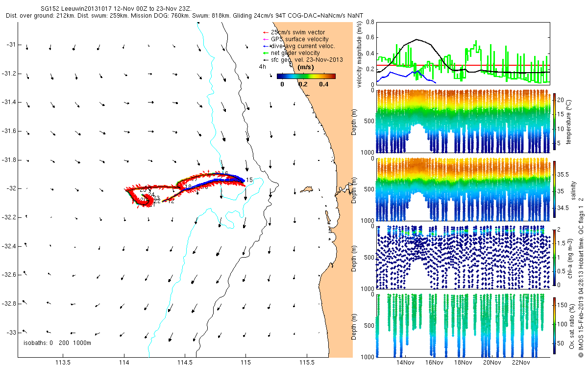The image size is (588, 368).
Task: Click the red swim vector legend arrow
Action: click(265, 32)
